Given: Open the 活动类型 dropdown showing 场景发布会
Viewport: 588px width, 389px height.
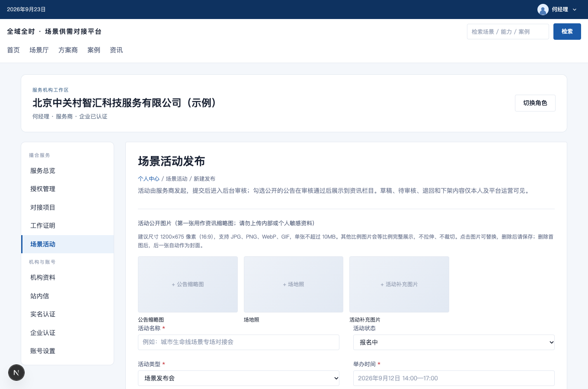Looking at the screenshot, I should pyautogui.click(x=239, y=378).
